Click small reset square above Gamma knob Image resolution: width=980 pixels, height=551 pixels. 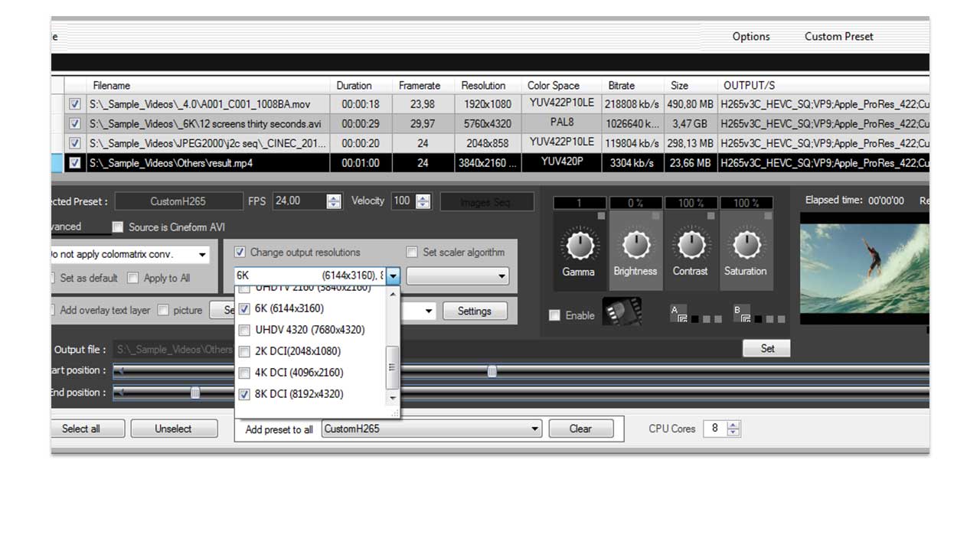tap(602, 217)
